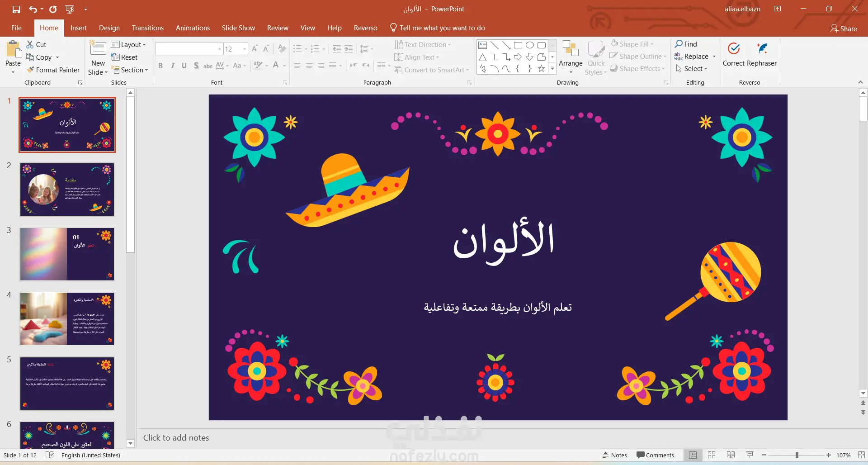Click the Format Painter brush icon
Image resolution: width=868 pixels, height=465 pixels.
30,70
